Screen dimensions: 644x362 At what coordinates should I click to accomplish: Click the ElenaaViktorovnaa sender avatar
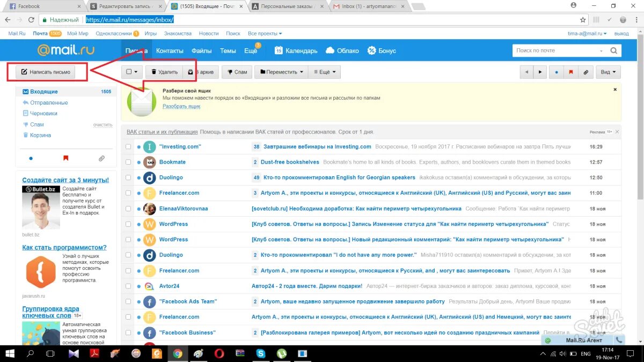tap(150, 209)
